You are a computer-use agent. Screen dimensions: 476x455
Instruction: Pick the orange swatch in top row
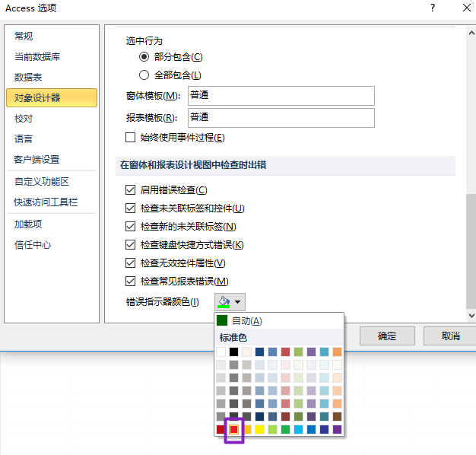[337, 352]
